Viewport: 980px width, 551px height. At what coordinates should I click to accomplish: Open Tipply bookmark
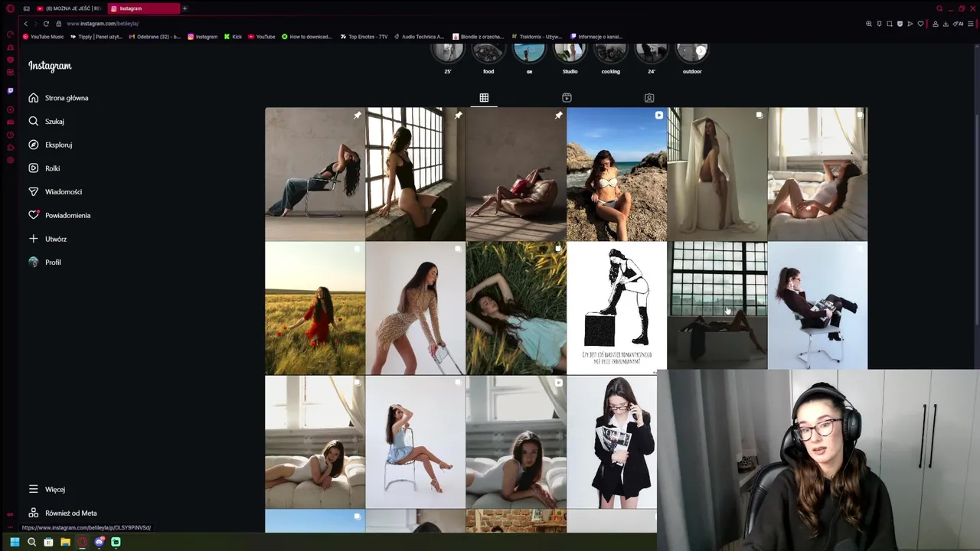pyautogui.click(x=96, y=37)
